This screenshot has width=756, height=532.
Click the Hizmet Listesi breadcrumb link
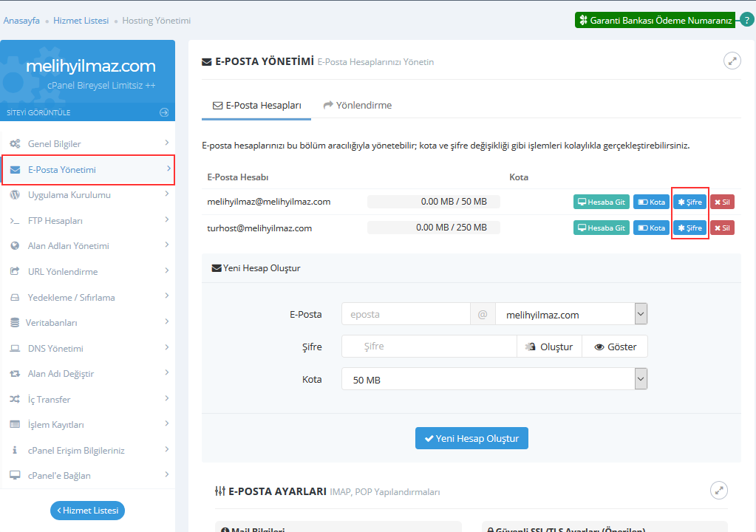coord(81,21)
